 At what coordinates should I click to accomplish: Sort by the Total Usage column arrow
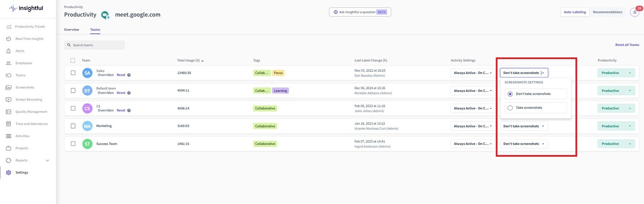(202, 61)
